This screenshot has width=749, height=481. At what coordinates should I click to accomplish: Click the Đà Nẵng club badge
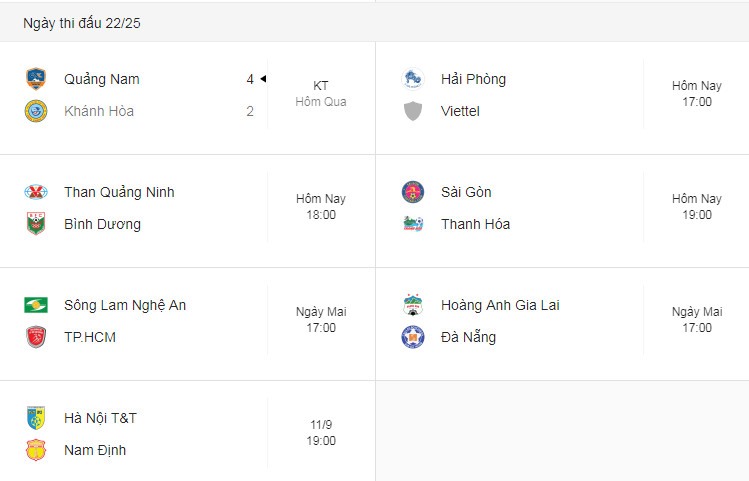[413, 337]
